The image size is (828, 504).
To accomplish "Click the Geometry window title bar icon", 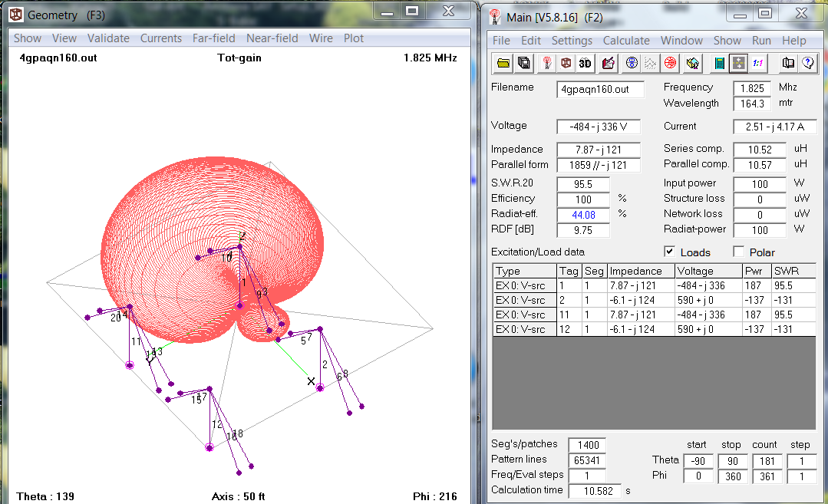I will pyautogui.click(x=16, y=15).
